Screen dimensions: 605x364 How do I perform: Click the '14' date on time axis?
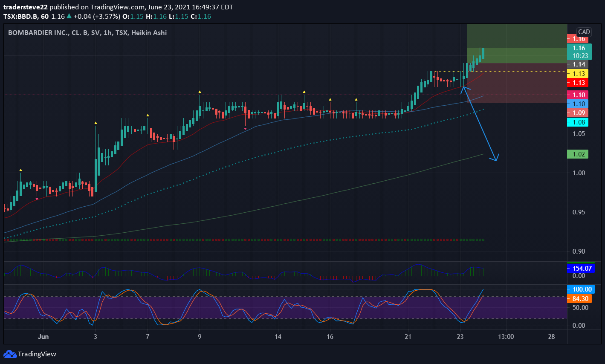278,337
